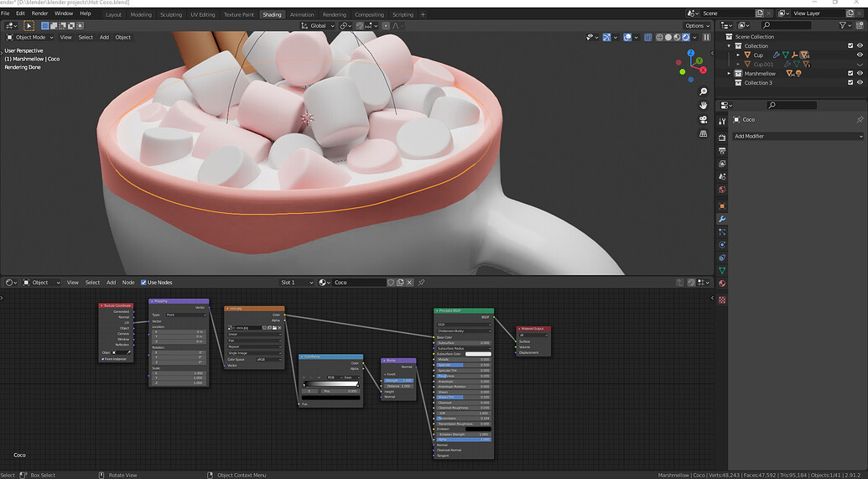Open the Add Modifier dropdown
The width and height of the screenshot is (868, 479).
[x=798, y=136]
